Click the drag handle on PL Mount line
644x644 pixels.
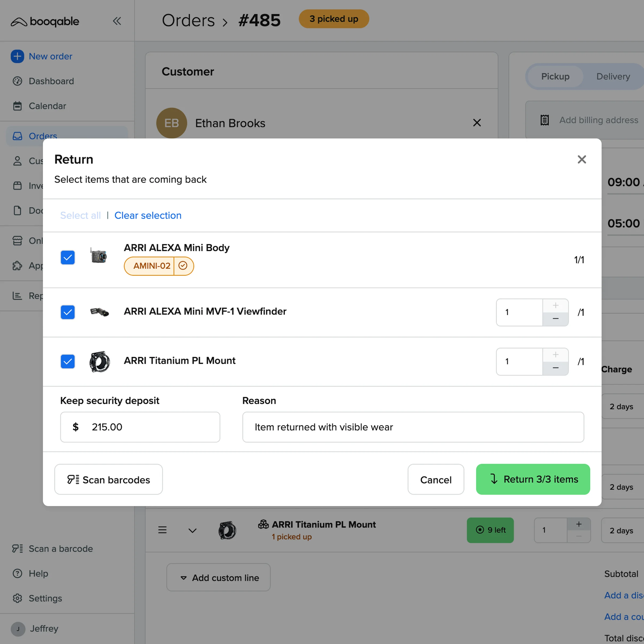[x=162, y=530]
